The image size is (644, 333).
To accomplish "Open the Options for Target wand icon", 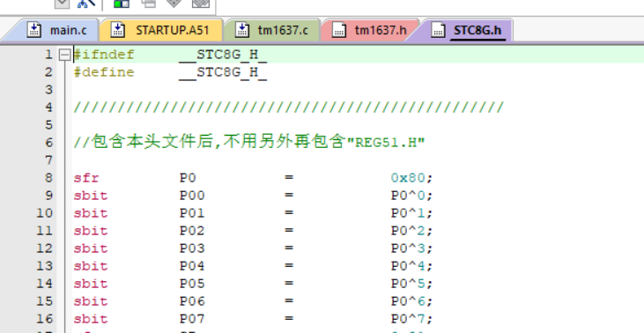I will point(86,4).
